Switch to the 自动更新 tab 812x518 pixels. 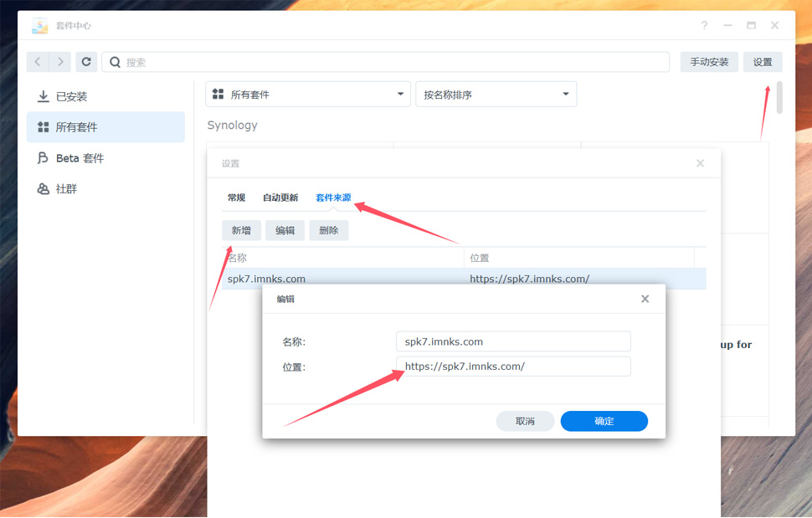[280, 197]
